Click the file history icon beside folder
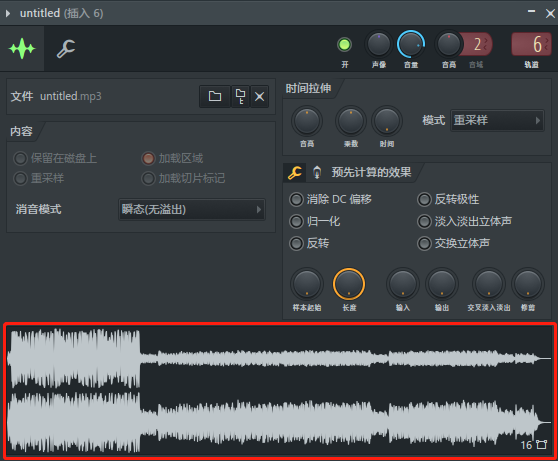This screenshot has width=558, height=461. click(241, 96)
